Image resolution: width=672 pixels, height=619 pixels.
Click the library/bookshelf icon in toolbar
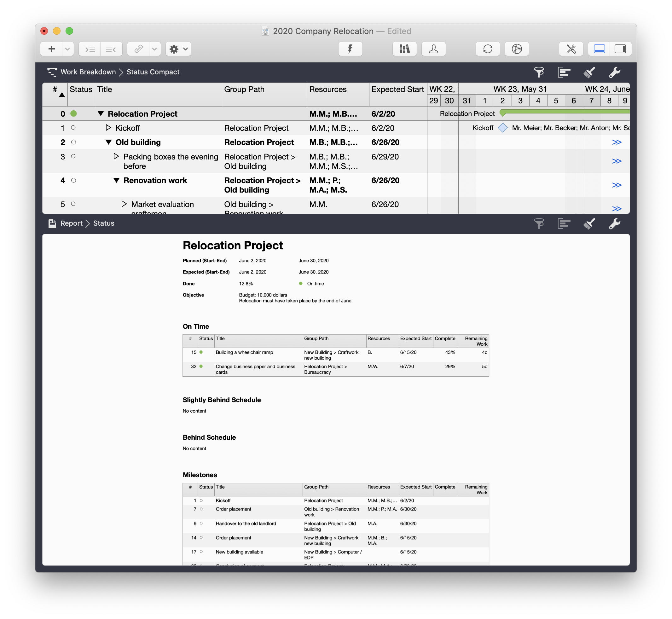click(x=406, y=49)
